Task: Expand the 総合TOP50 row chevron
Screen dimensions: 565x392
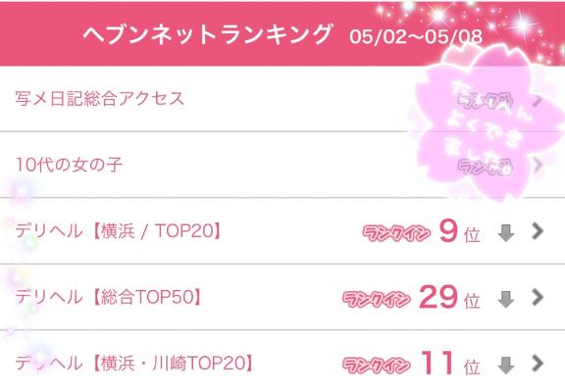Action: click(x=538, y=297)
